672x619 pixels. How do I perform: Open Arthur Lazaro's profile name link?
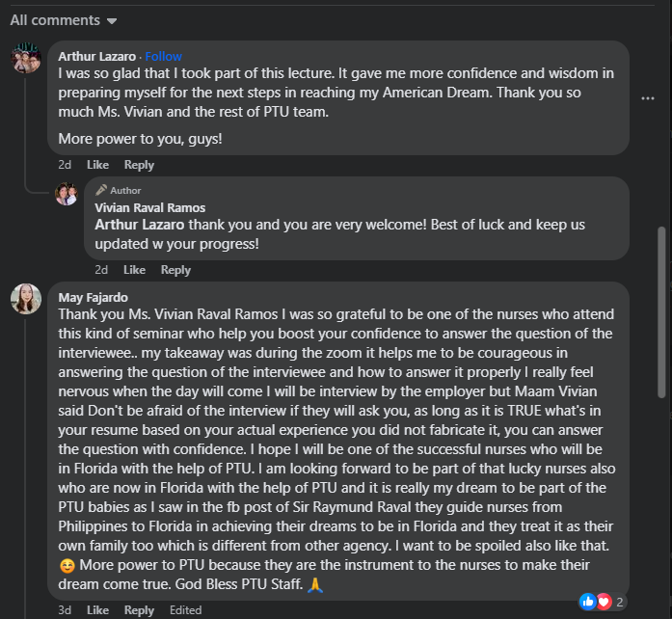coord(96,56)
